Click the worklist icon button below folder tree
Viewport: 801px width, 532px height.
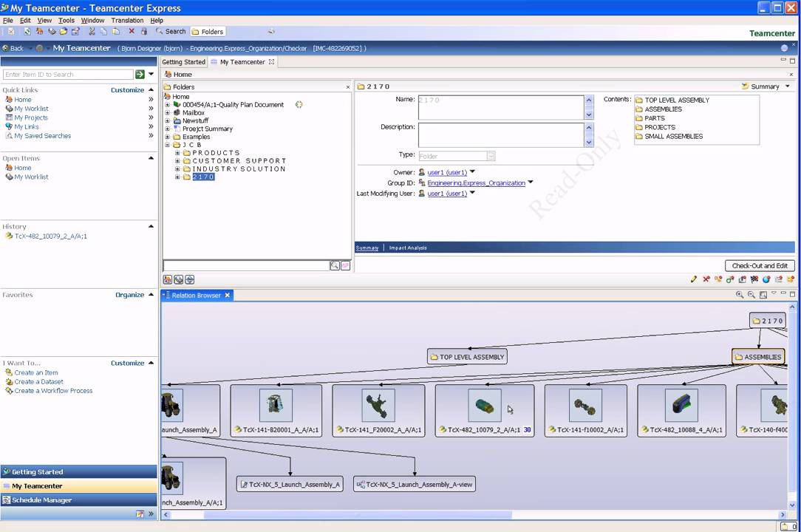(178, 279)
